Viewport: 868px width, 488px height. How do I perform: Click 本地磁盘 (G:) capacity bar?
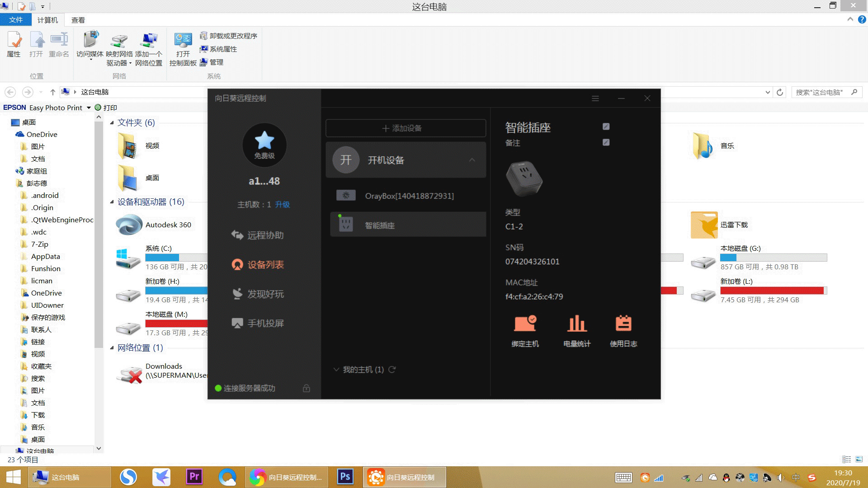coord(773,258)
